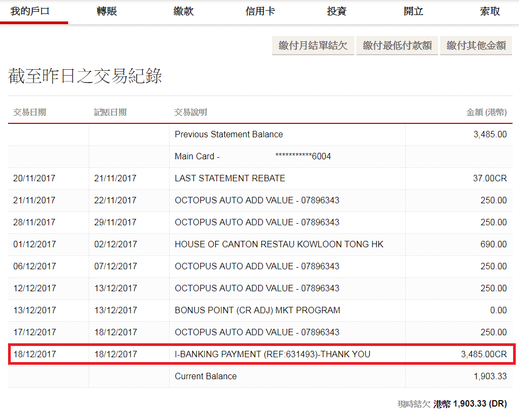
Task: Click the I-BANKING PAYMENT transaction row
Action: click(x=272, y=354)
